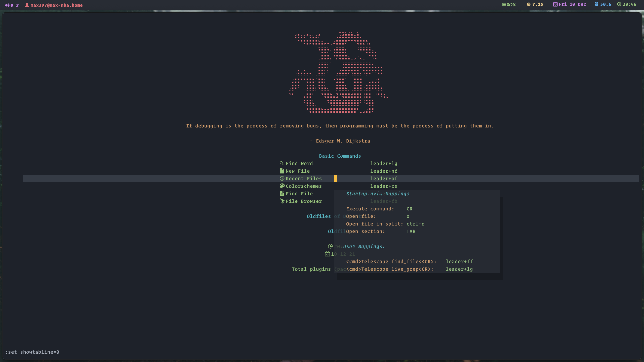Viewport: 644px width, 362px height.
Task: Click the calendar icon near 10-12-21
Action: [x=327, y=254]
